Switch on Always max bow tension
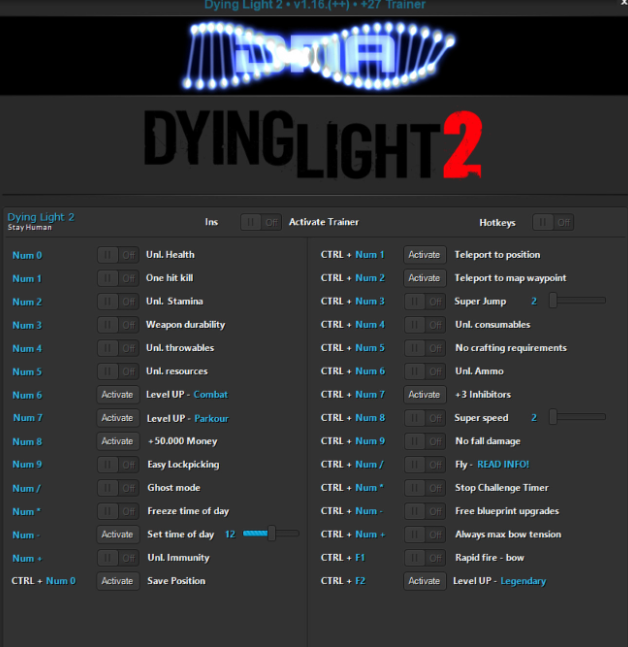Viewport: 628px width, 647px height. point(425,535)
